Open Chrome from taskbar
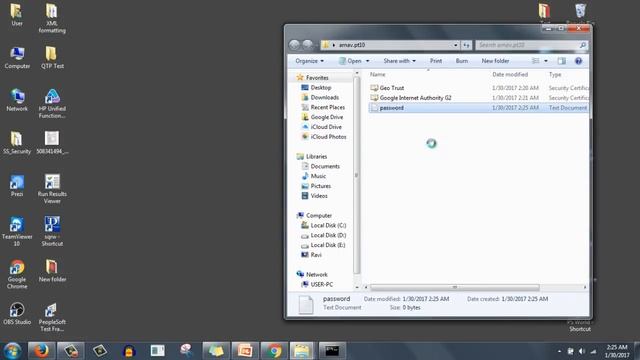The image size is (640, 360). (x=274, y=351)
